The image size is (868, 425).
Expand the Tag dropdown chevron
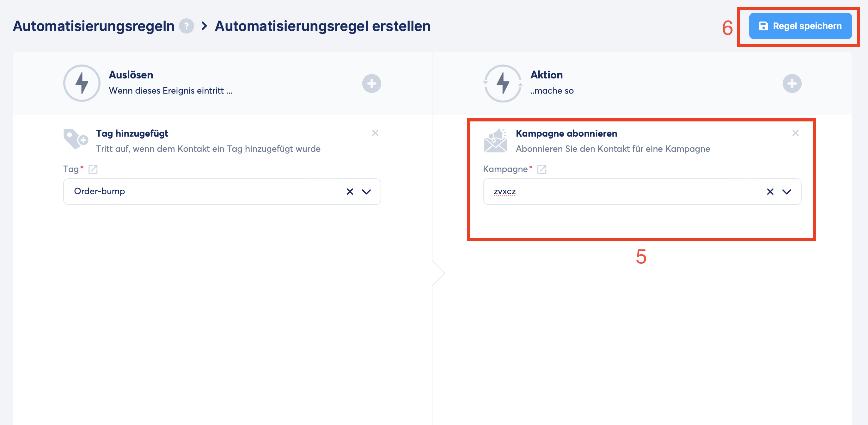tap(366, 192)
